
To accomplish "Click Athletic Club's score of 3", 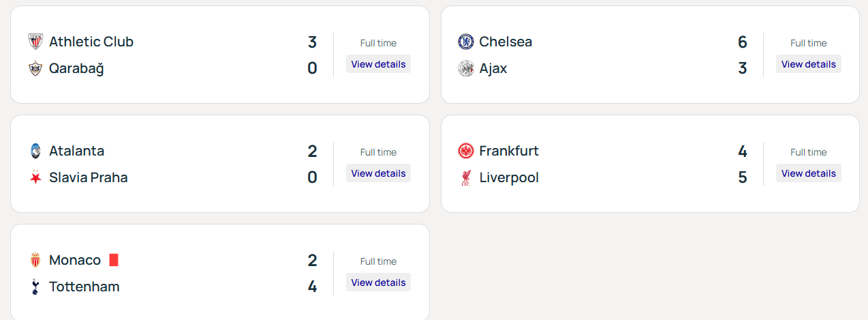I will click(x=312, y=42).
